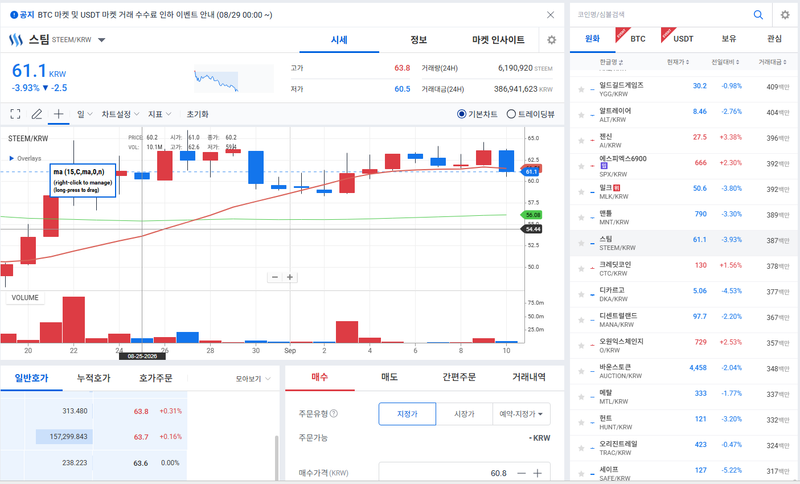Click the coin name search field
Viewport: 800px width, 484px height.
(x=661, y=15)
